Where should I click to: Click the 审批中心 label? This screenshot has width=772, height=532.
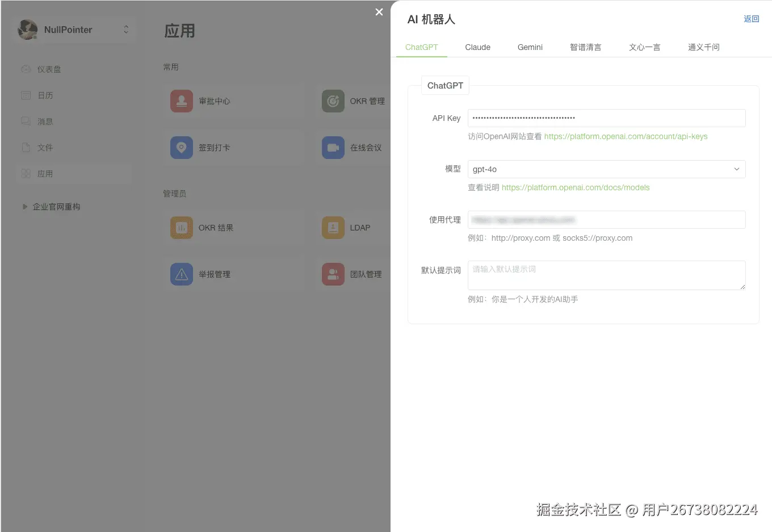[x=215, y=101]
